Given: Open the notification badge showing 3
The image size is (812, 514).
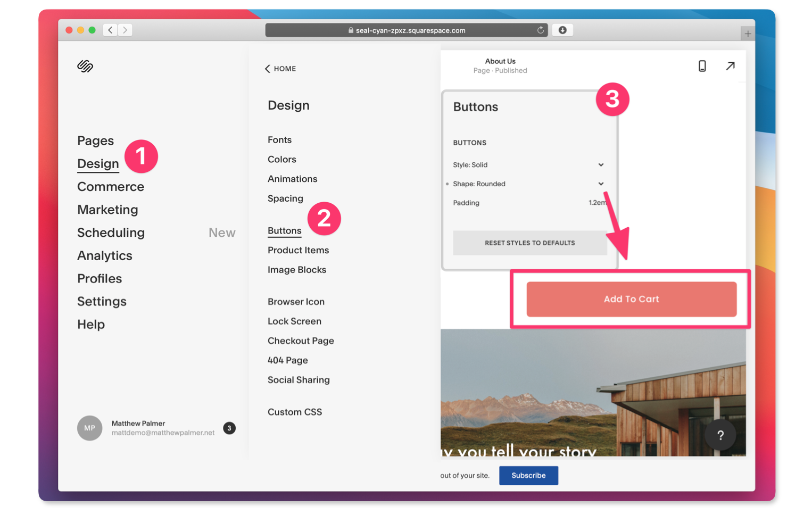Looking at the screenshot, I should 229,428.
